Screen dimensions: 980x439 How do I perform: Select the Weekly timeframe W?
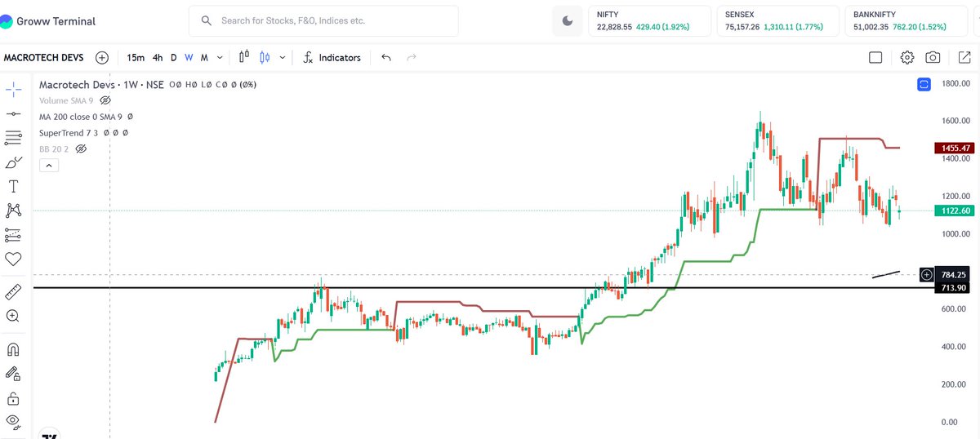click(189, 58)
